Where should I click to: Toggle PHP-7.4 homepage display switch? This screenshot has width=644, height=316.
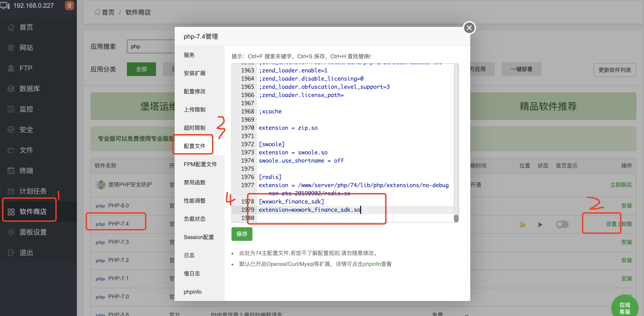point(562,224)
